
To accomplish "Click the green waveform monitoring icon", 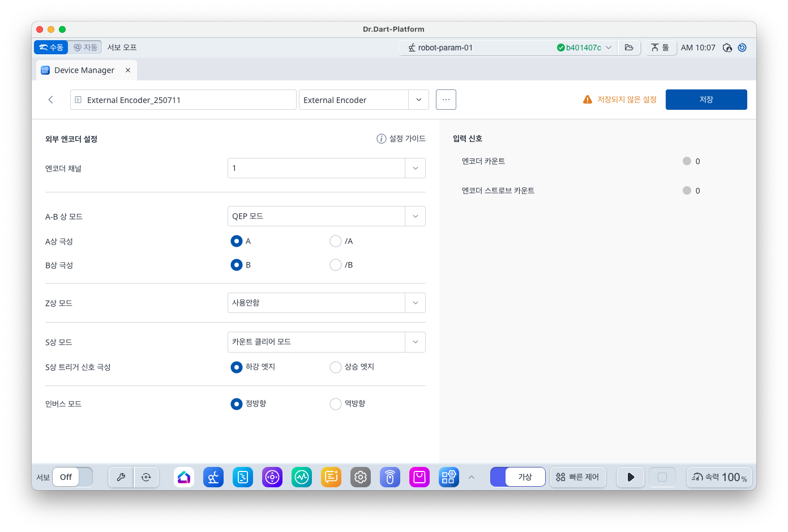I will point(302,477).
